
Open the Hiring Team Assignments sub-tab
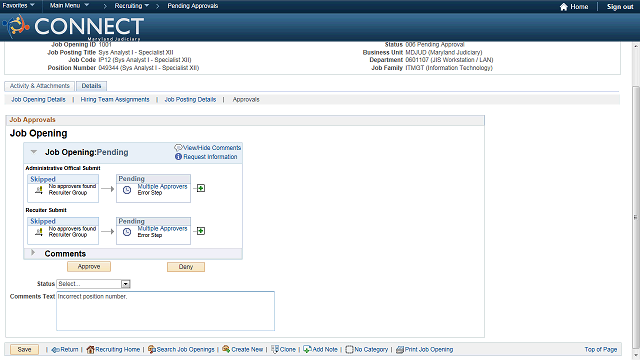115,100
